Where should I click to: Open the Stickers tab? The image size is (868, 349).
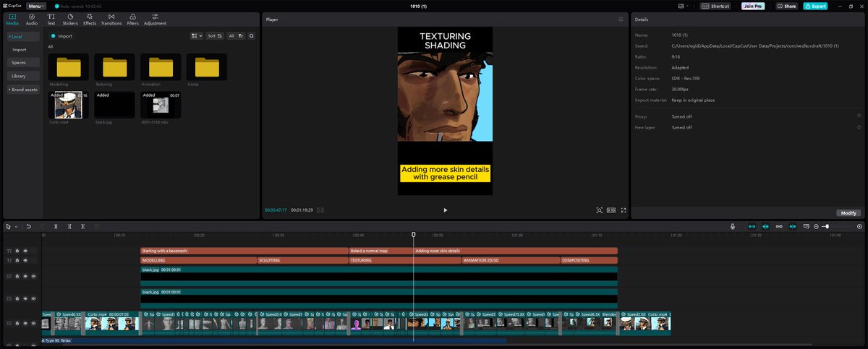70,19
